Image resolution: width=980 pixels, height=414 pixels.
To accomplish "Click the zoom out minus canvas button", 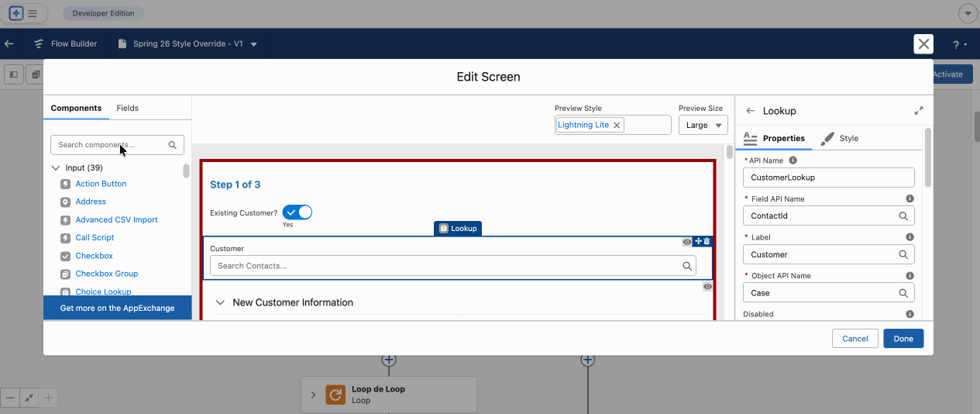I will tap(10, 398).
